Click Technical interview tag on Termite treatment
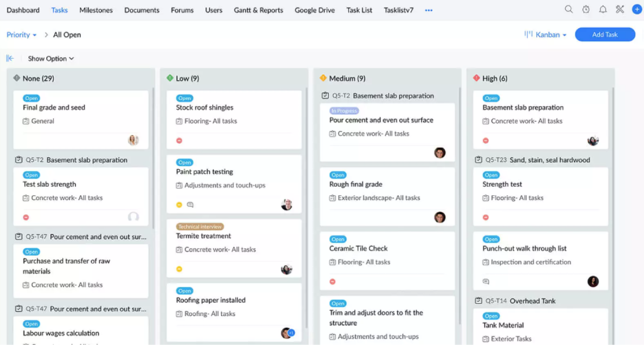 [x=200, y=227]
